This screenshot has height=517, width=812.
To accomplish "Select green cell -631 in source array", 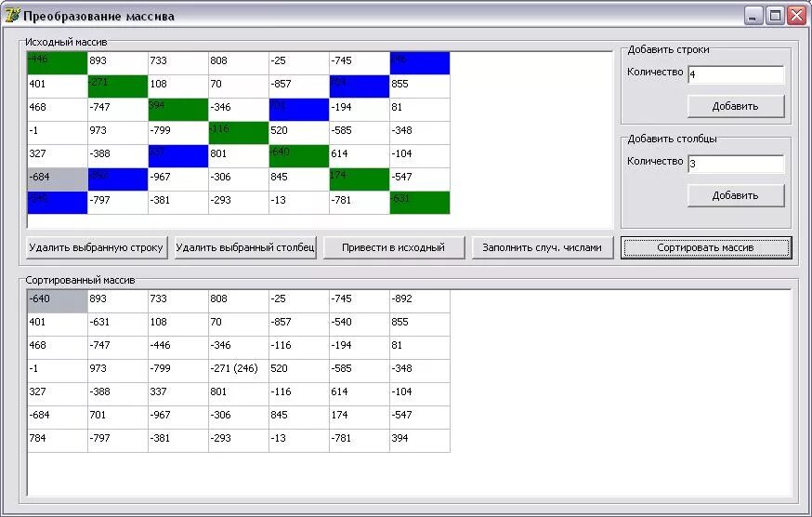I will tap(420, 202).
